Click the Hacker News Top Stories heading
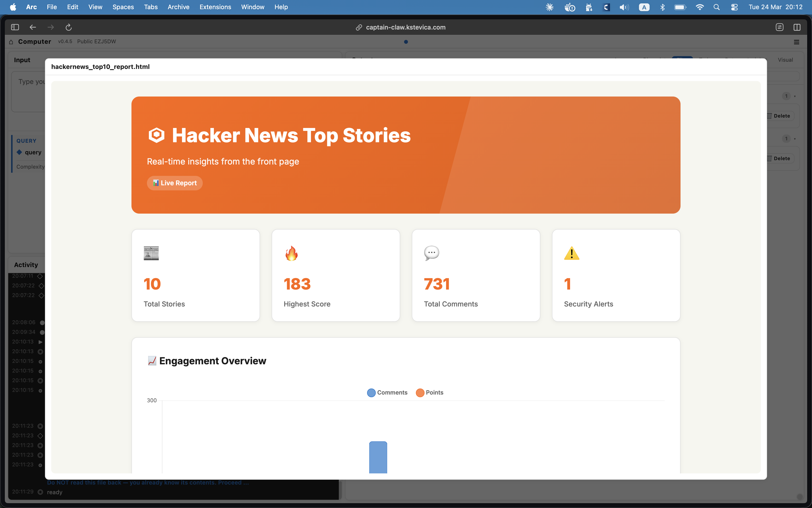This screenshot has height=508, width=812. click(291, 135)
